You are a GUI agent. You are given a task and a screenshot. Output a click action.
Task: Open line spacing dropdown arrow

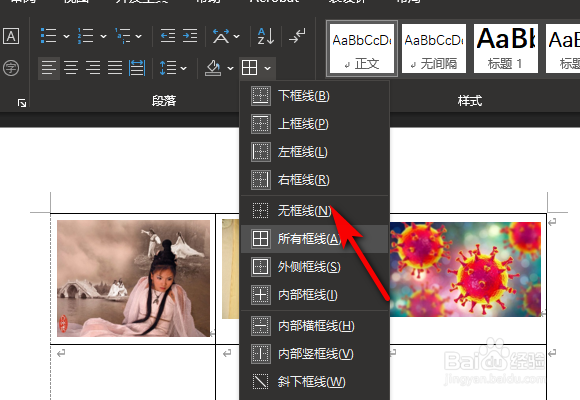point(183,68)
